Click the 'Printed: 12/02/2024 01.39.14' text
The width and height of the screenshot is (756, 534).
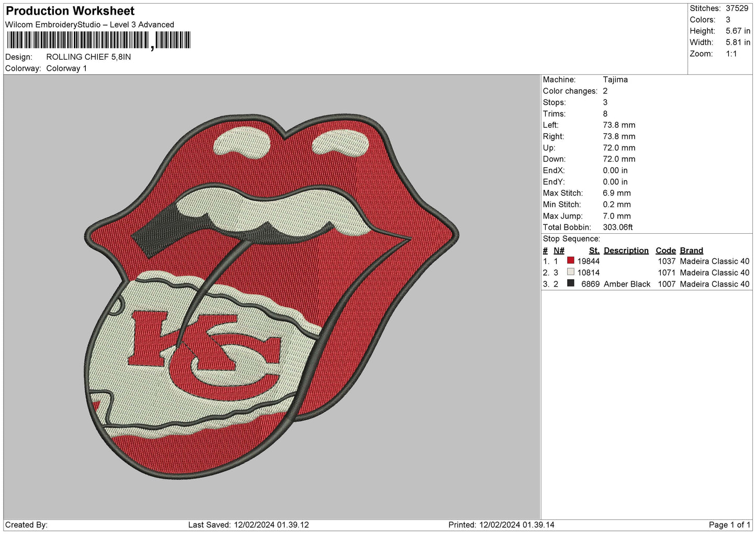click(x=501, y=525)
